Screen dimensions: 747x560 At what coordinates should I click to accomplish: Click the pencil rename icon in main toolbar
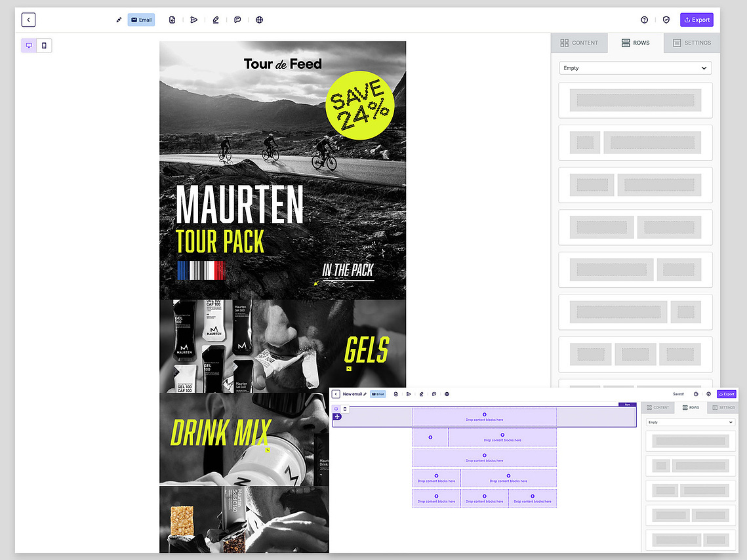pos(119,20)
